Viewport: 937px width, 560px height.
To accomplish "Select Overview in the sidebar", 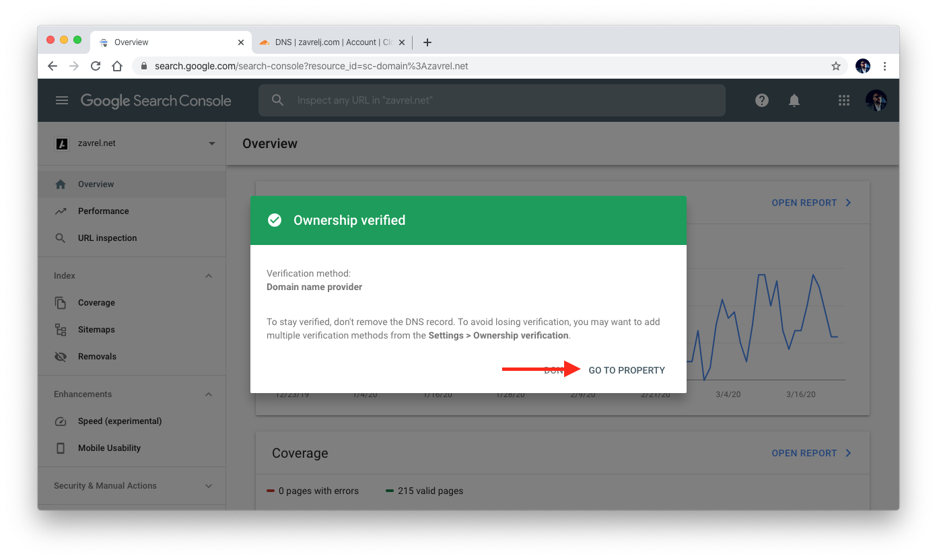I will [x=132, y=184].
